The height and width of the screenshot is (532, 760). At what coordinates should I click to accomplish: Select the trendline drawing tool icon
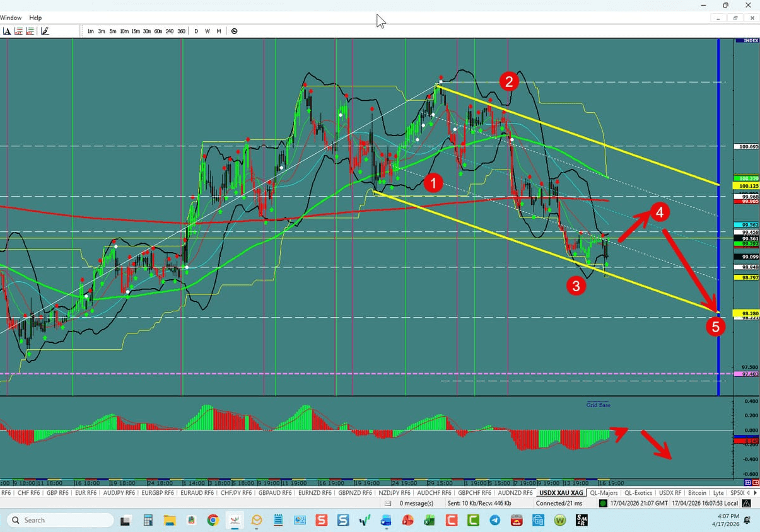coord(44,30)
